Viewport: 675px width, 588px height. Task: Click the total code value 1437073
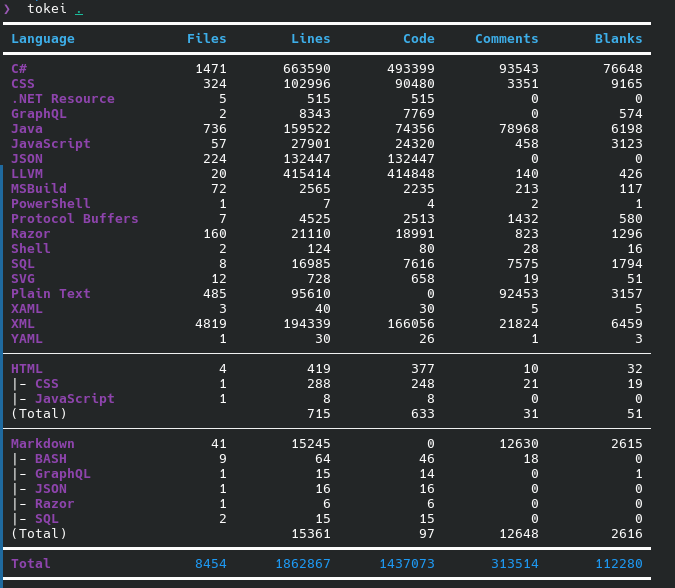pyautogui.click(x=407, y=564)
